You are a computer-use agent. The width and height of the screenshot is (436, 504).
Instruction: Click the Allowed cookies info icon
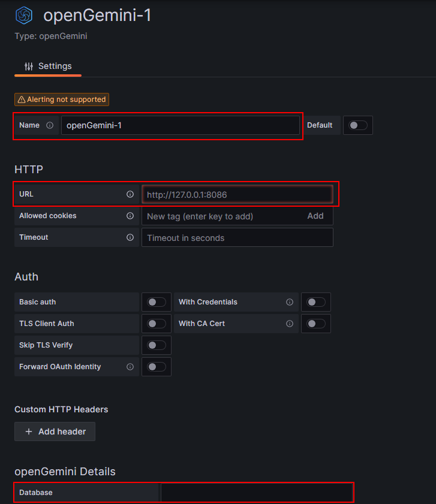[130, 216]
